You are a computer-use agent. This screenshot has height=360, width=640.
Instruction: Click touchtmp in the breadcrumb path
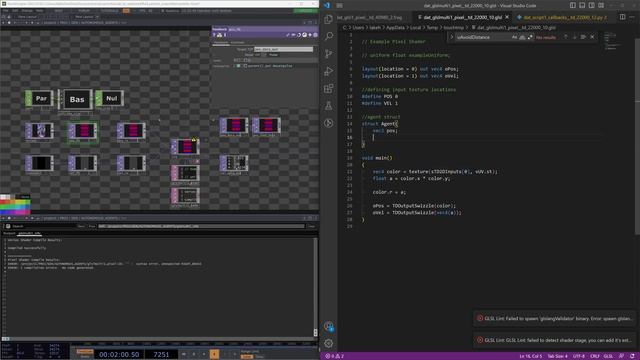pos(453,28)
